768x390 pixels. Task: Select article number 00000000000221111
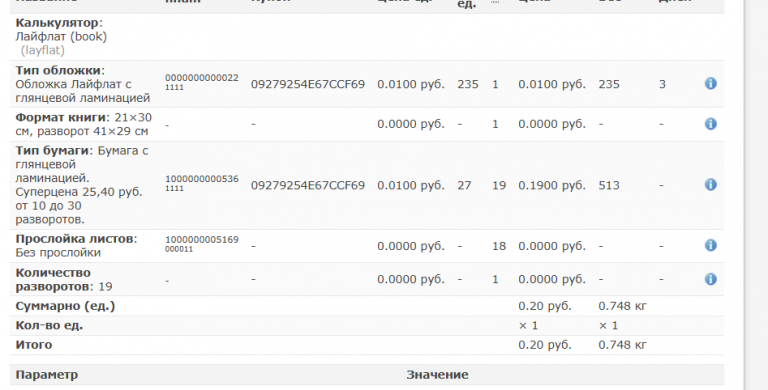coord(201,82)
